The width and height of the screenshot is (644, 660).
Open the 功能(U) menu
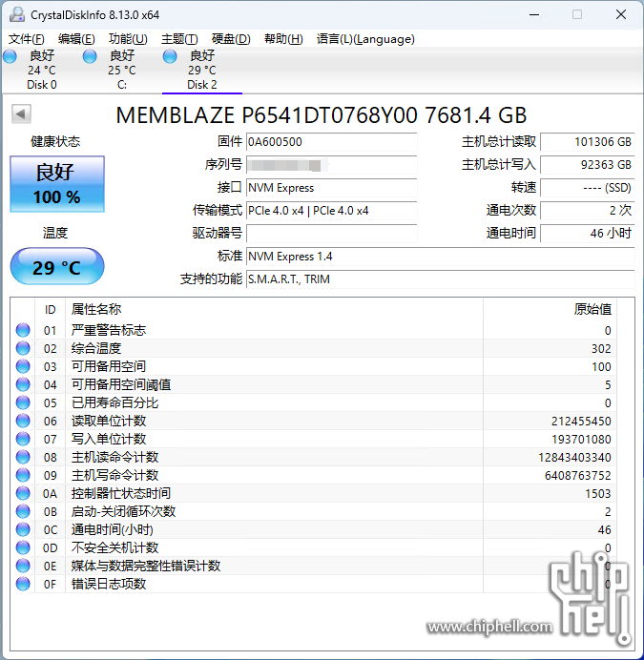pos(128,39)
